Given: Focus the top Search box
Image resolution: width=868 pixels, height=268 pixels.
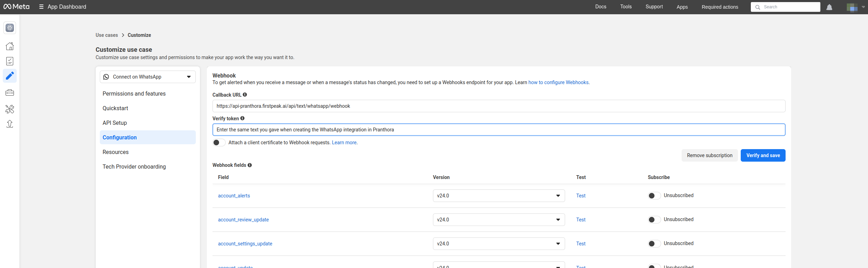Looking at the screenshot, I should pyautogui.click(x=785, y=7).
